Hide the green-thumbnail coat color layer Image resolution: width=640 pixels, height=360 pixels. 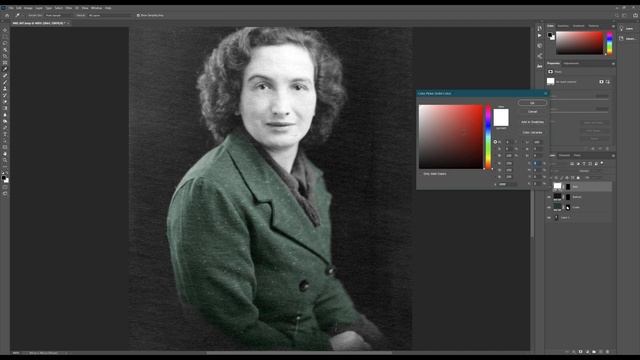[549, 207]
